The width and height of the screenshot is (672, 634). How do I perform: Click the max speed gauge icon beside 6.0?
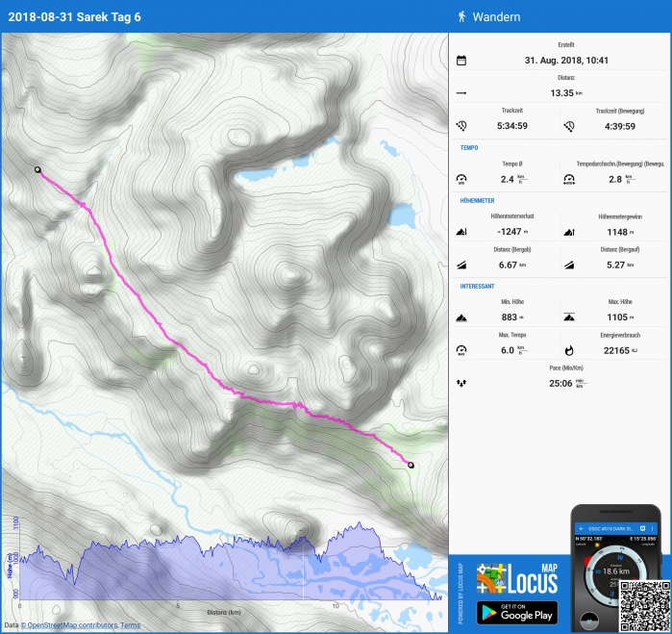(461, 350)
